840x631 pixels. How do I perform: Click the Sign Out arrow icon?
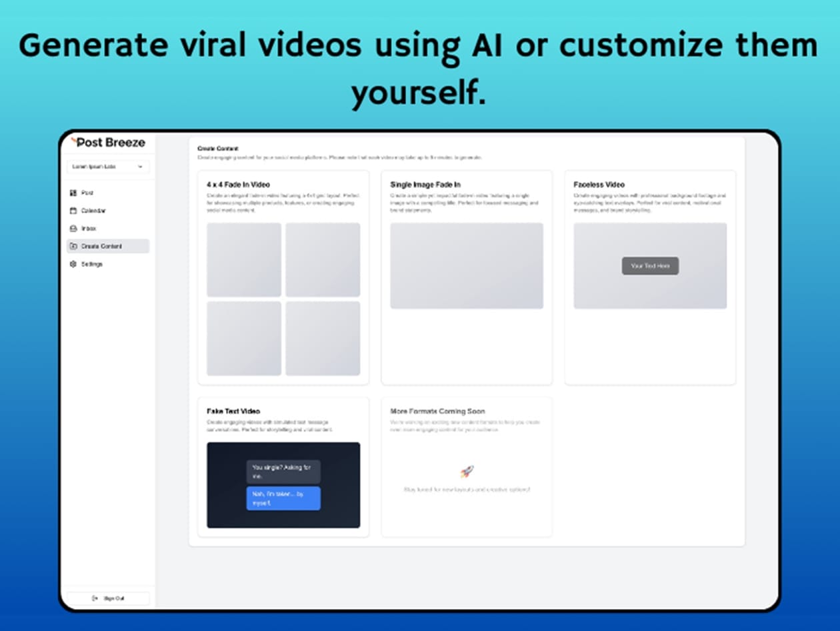95,598
